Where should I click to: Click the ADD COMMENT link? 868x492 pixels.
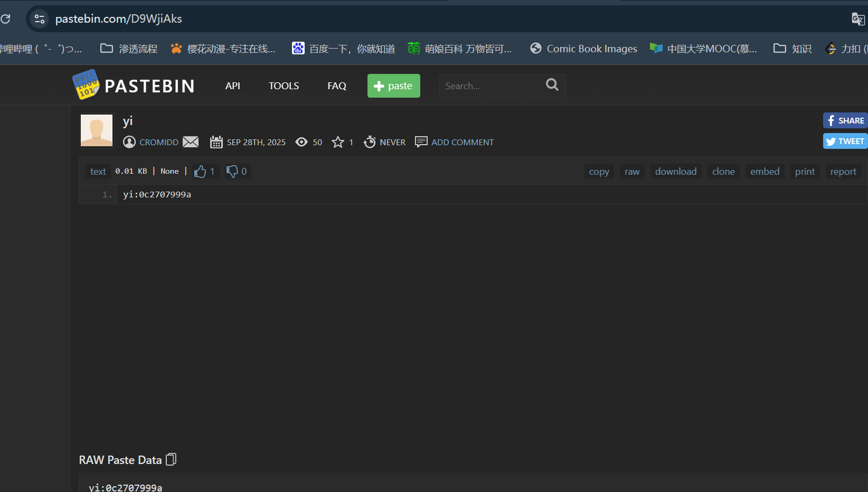463,142
